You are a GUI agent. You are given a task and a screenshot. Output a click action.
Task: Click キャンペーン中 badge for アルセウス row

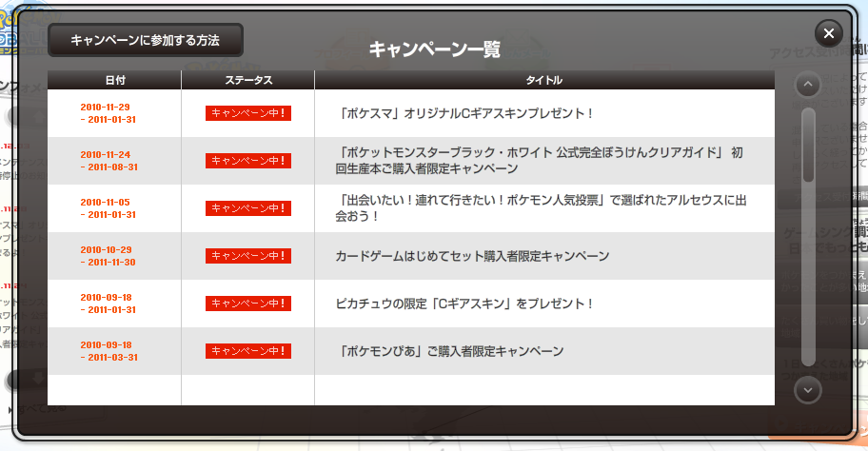tap(247, 208)
